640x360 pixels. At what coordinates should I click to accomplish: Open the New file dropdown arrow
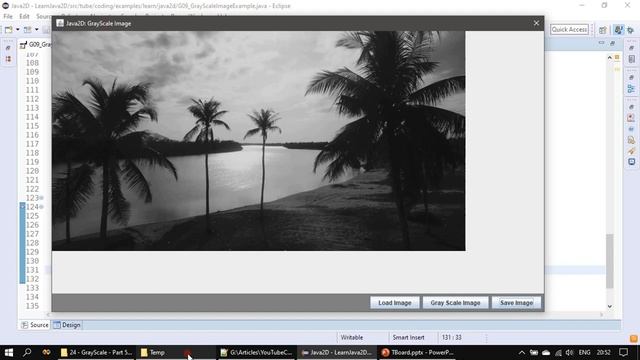click(x=18, y=29)
